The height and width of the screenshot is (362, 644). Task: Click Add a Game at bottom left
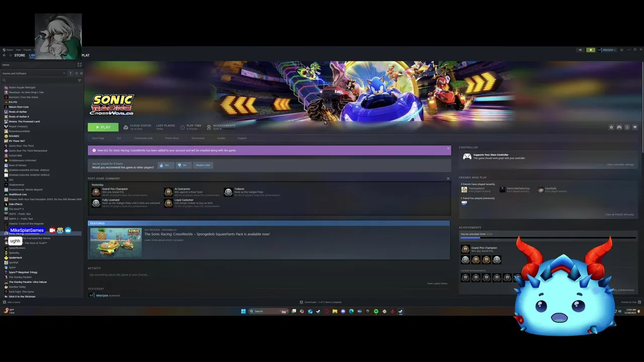coord(11,302)
